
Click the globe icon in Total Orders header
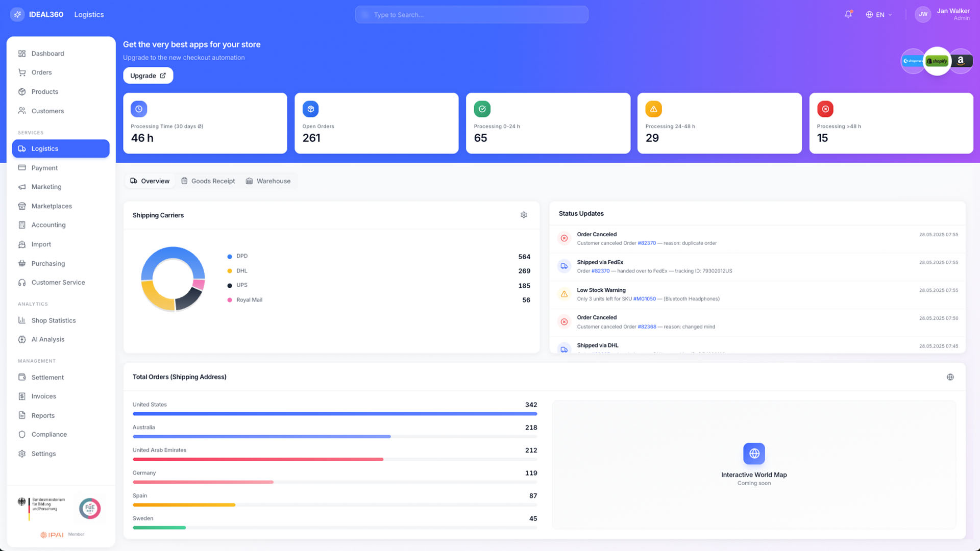tap(950, 377)
